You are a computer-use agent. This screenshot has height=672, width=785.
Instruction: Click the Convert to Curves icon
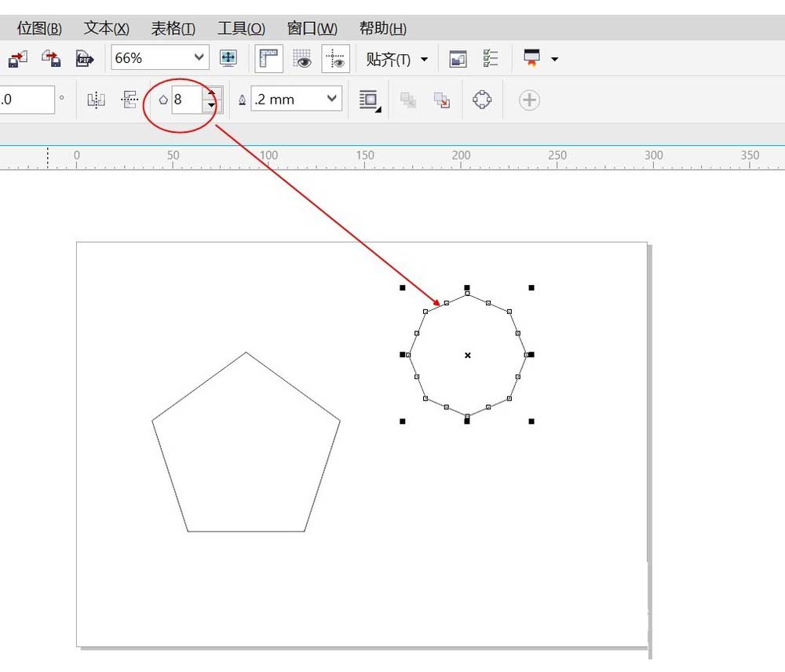click(x=482, y=99)
